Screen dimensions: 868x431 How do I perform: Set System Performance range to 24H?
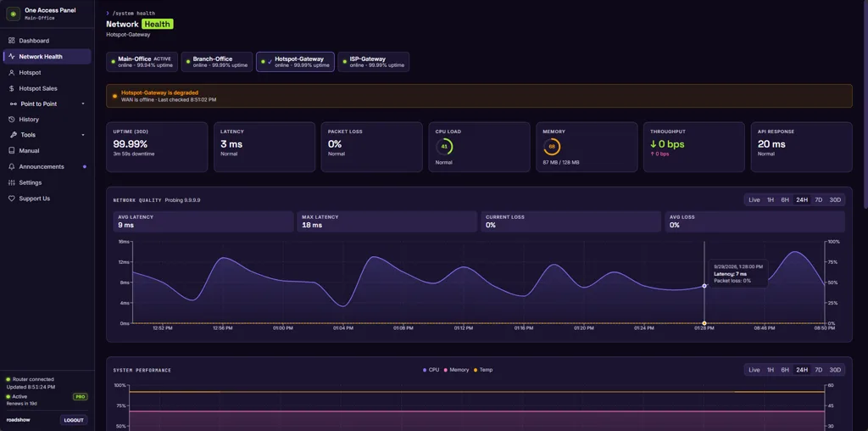pos(802,370)
